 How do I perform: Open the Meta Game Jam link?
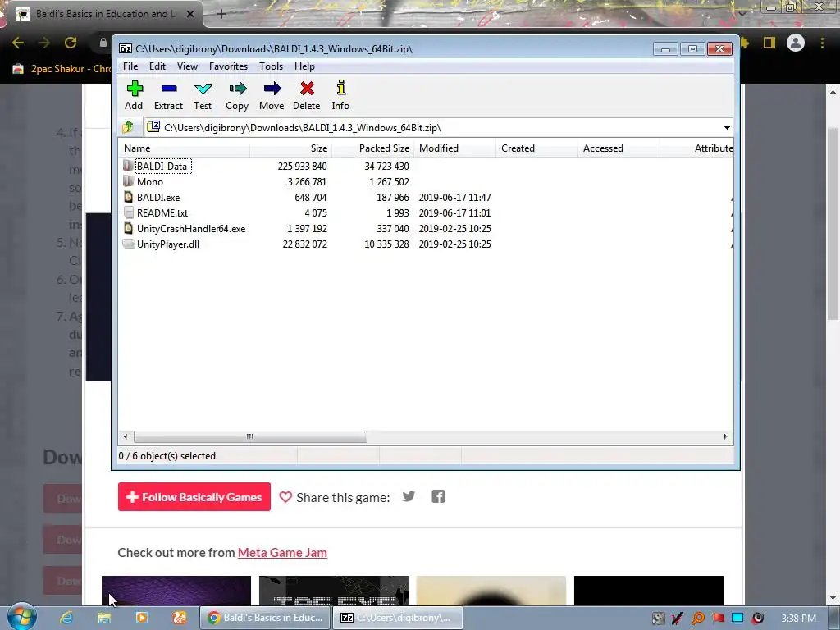[x=282, y=552]
